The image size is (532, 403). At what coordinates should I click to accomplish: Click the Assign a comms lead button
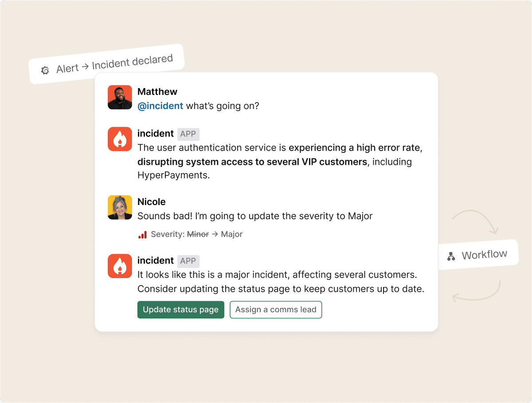coord(276,310)
